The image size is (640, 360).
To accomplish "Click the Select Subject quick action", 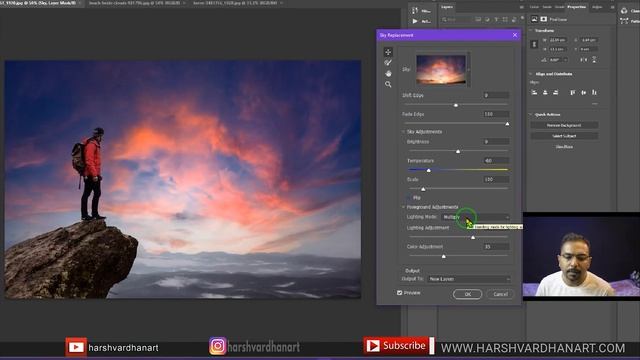I will point(564,136).
